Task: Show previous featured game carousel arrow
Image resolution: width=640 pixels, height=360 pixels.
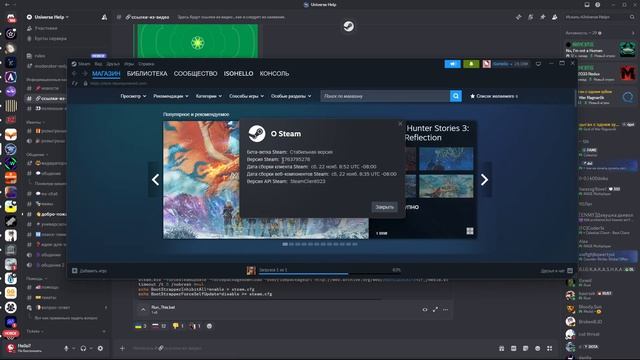Action: tap(155, 180)
